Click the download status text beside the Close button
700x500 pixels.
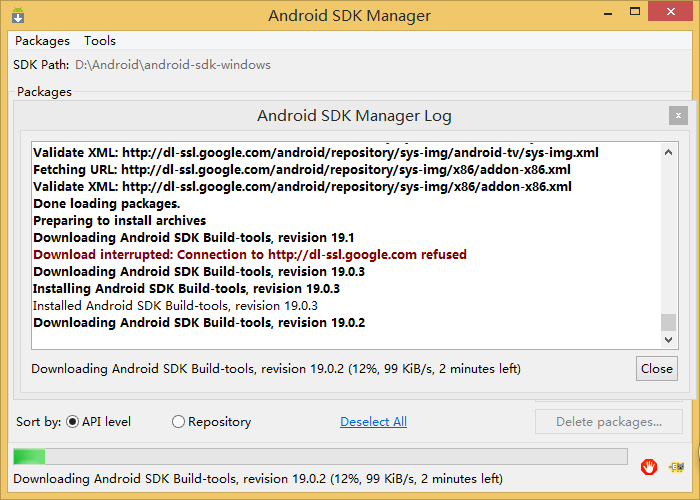click(x=276, y=369)
